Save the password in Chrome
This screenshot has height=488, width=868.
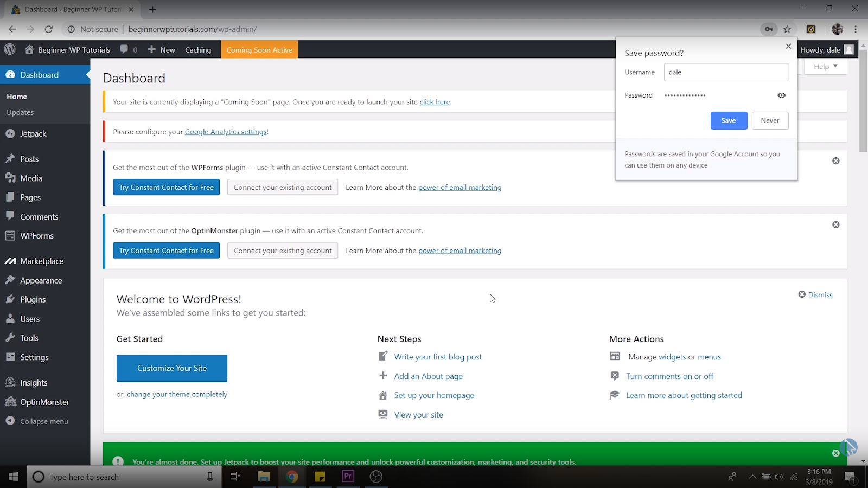(x=729, y=120)
